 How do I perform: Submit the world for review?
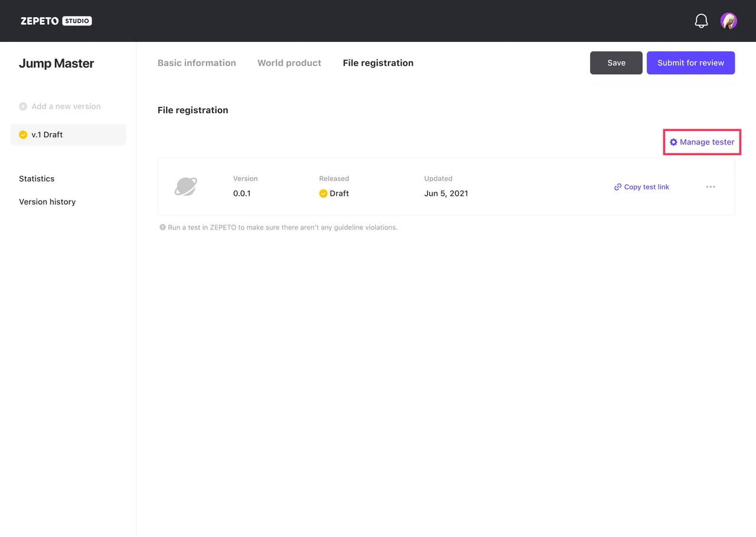point(690,63)
